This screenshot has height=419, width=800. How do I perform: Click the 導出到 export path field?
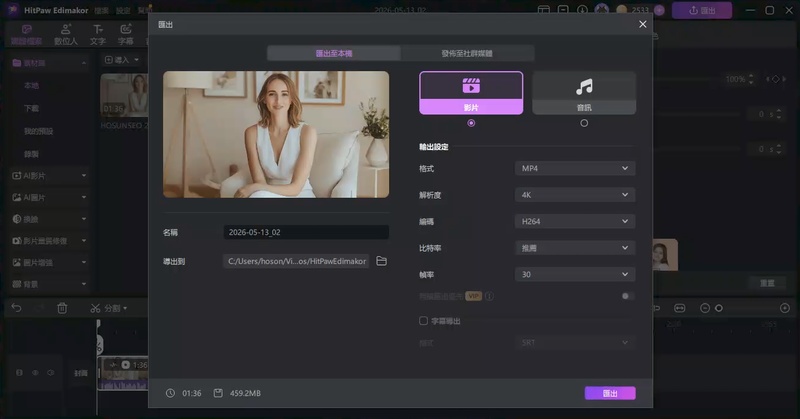click(x=296, y=261)
